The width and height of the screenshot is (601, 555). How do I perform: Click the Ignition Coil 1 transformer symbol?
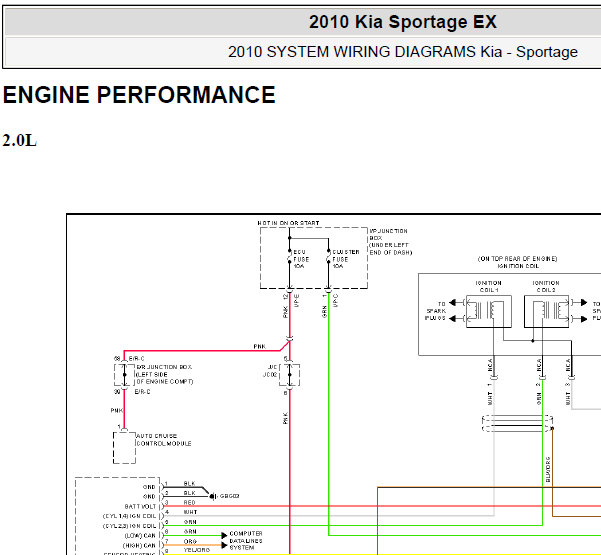[489, 311]
